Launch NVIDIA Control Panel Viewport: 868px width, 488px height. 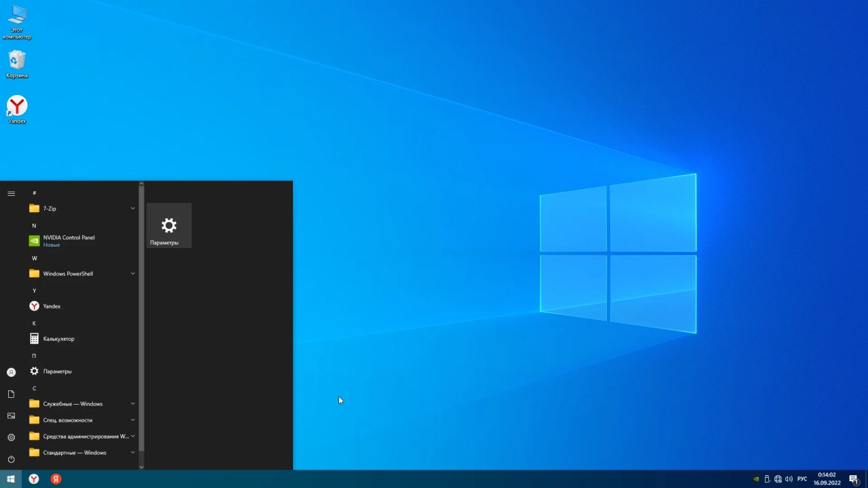pyautogui.click(x=82, y=241)
